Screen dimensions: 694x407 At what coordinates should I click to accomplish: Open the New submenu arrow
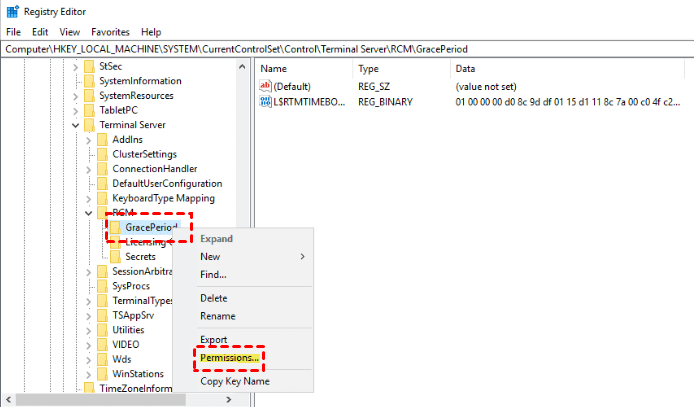tap(302, 256)
